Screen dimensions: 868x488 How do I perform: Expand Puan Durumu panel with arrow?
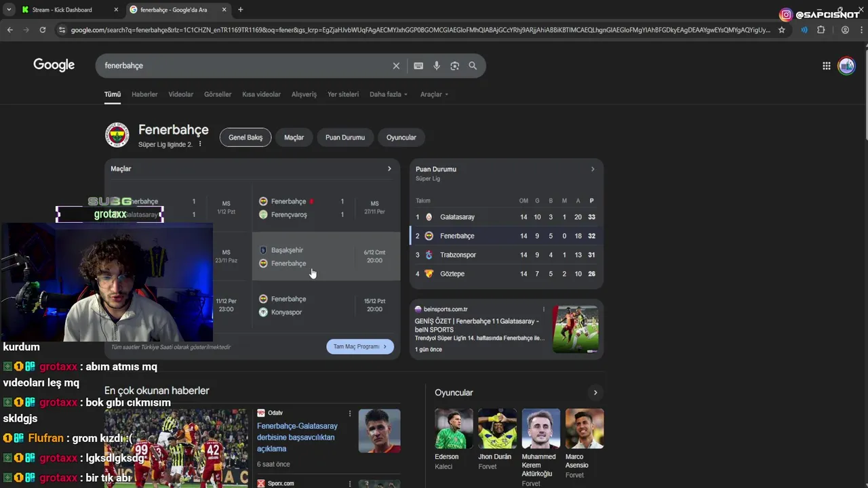pyautogui.click(x=593, y=169)
